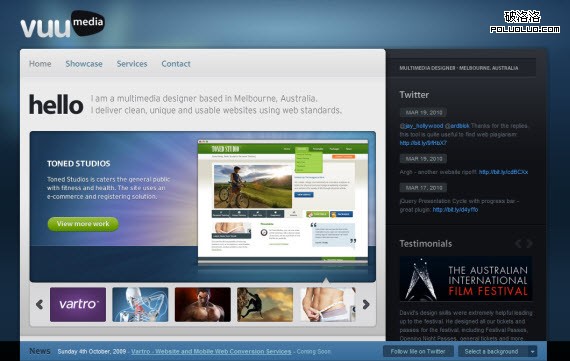Open the Home menu item
570x361 pixels.
click(x=40, y=64)
